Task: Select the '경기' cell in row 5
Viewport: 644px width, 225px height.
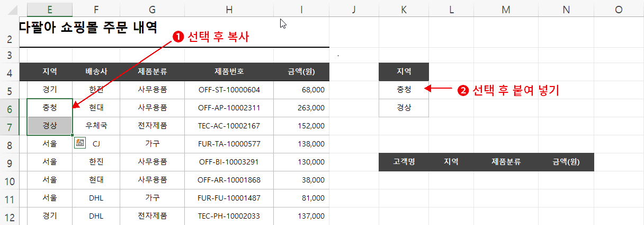Action: [x=50, y=90]
